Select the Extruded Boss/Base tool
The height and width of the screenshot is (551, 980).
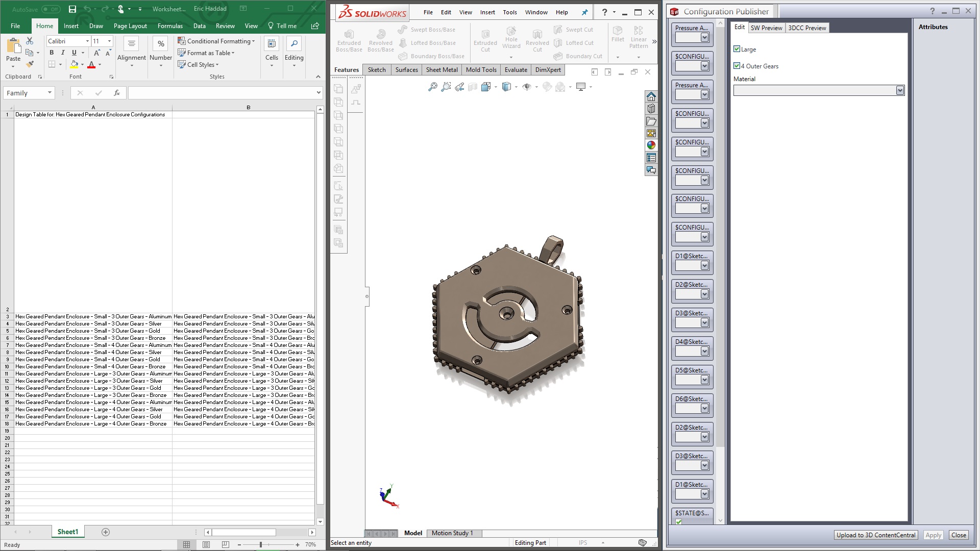(x=349, y=40)
